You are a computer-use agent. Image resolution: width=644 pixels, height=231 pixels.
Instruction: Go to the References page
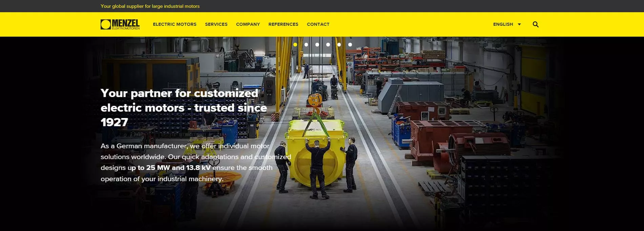click(283, 24)
